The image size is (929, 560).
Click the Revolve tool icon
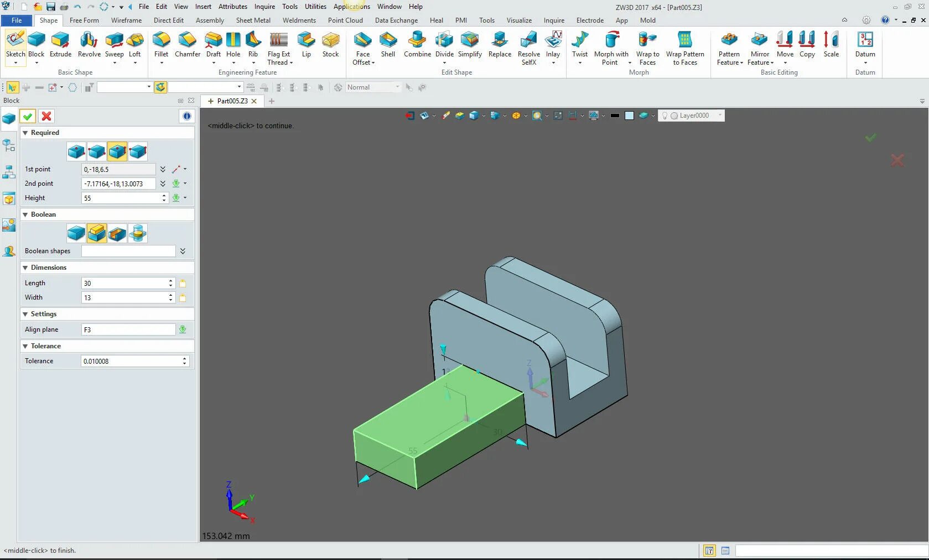pos(89,44)
